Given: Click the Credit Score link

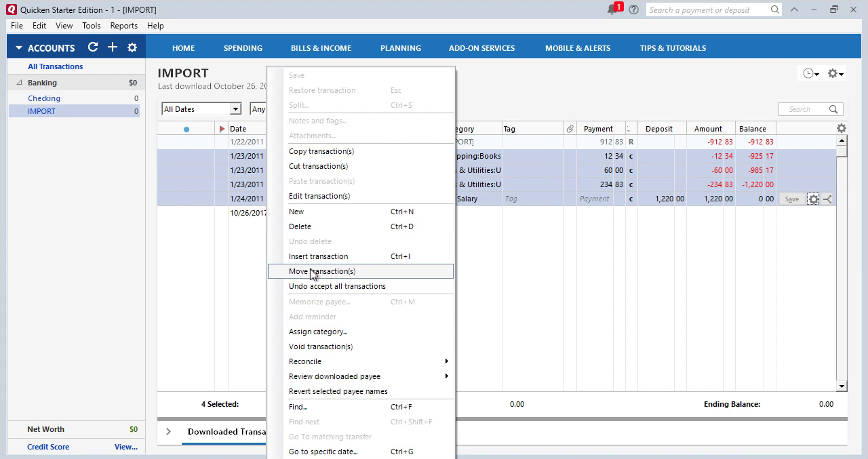Looking at the screenshot, I should pos(48,447).
